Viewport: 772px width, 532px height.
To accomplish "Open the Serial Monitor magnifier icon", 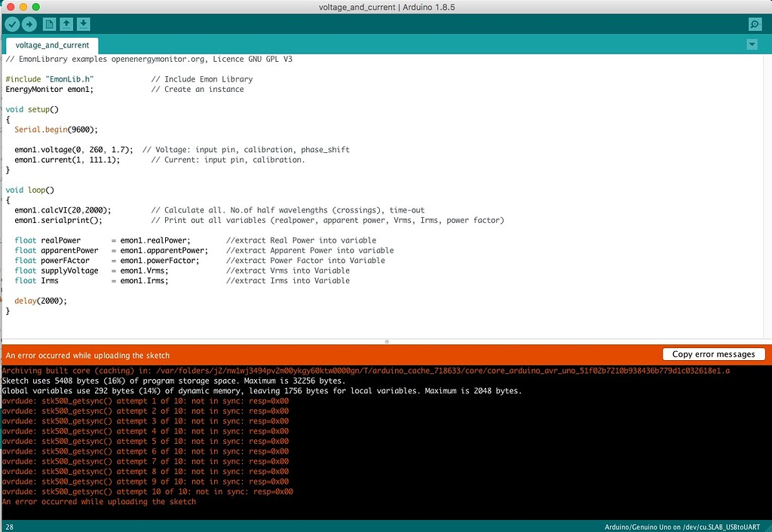I will point(755,23).
